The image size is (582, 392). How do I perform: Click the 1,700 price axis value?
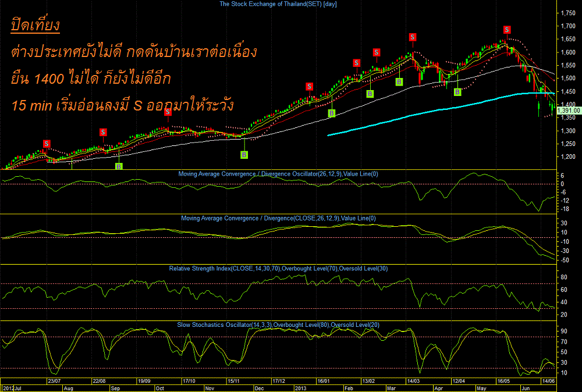click(568, 26)
